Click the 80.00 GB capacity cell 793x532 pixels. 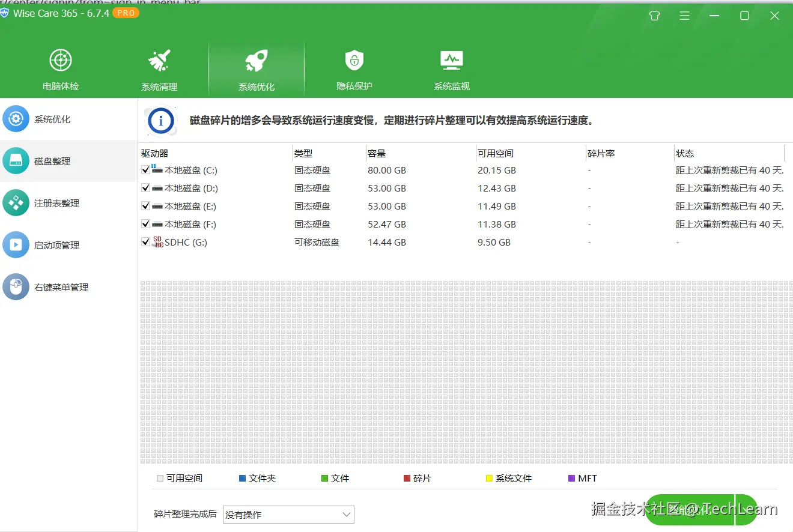tap(387, 171)
